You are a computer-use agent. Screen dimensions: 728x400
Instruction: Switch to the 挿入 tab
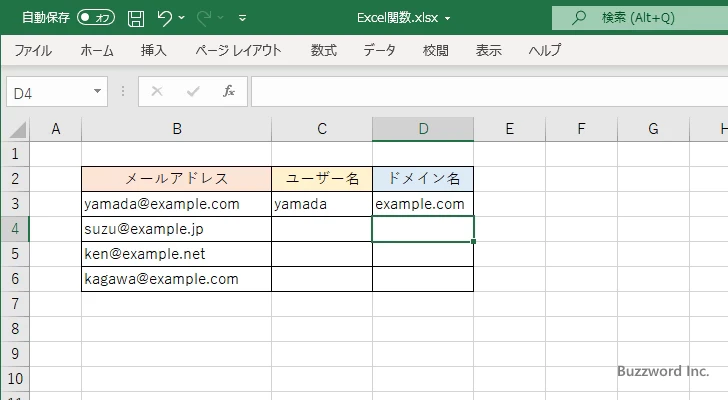tap(154, 50)
